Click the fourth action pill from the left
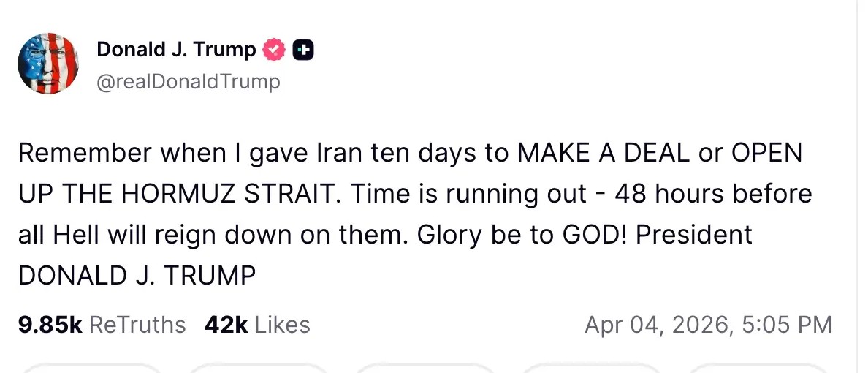The width and height of the screenshot is (868, 373). [x=592, y=368]
